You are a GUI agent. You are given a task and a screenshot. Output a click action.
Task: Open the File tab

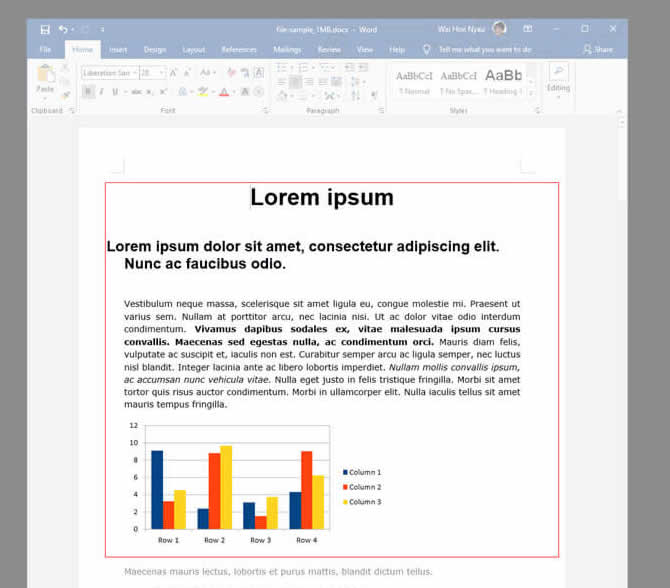click(45, 50)
